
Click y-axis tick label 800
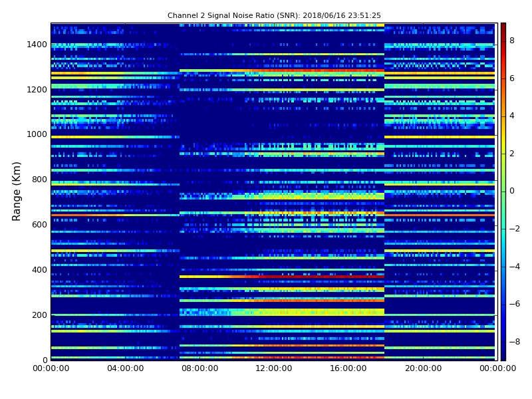(39, 180)
